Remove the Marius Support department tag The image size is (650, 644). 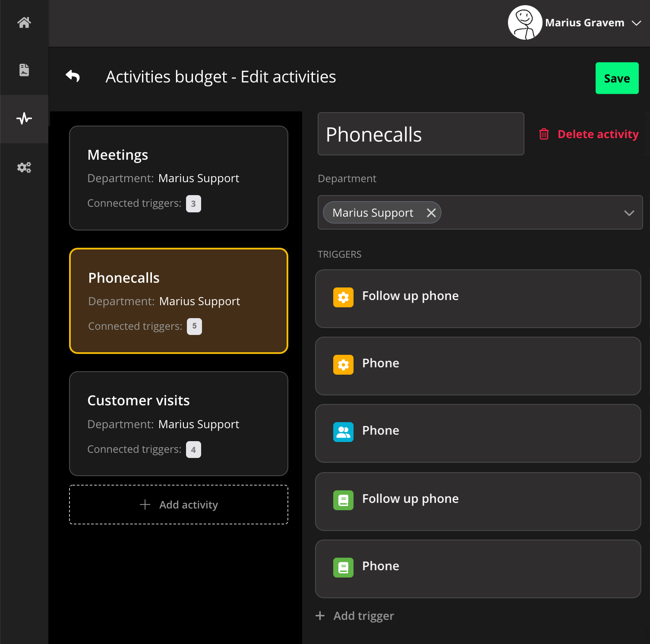pos(431,213)
